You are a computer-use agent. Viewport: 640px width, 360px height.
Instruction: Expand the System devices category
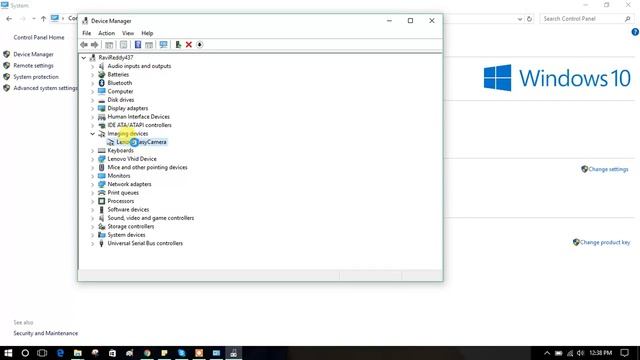[93, 235]
